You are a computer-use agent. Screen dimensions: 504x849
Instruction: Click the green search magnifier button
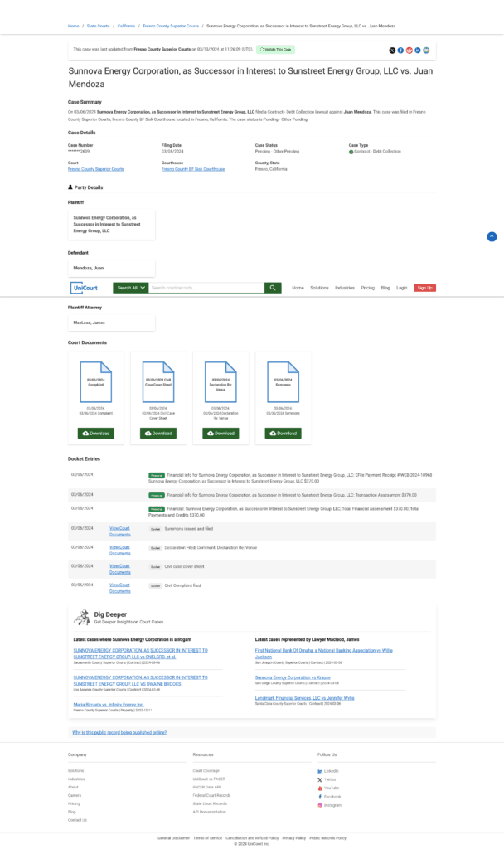(x=273, y=288)
